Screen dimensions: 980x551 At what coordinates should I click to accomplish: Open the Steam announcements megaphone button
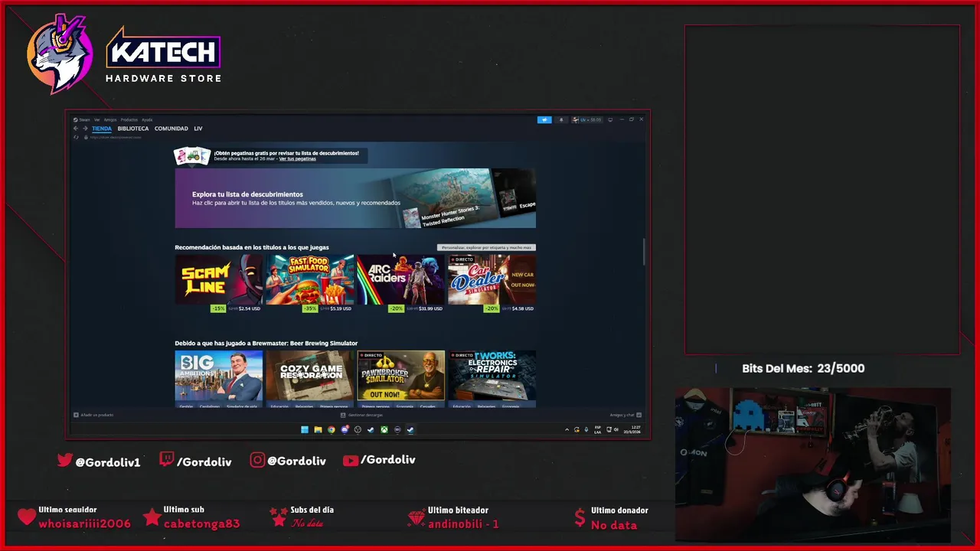tap(544, 119)
